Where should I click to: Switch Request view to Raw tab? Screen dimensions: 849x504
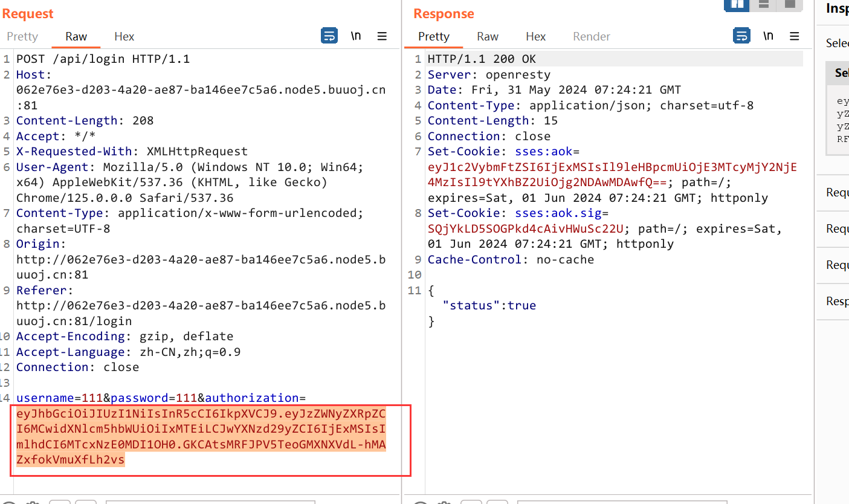pos(76,36)
